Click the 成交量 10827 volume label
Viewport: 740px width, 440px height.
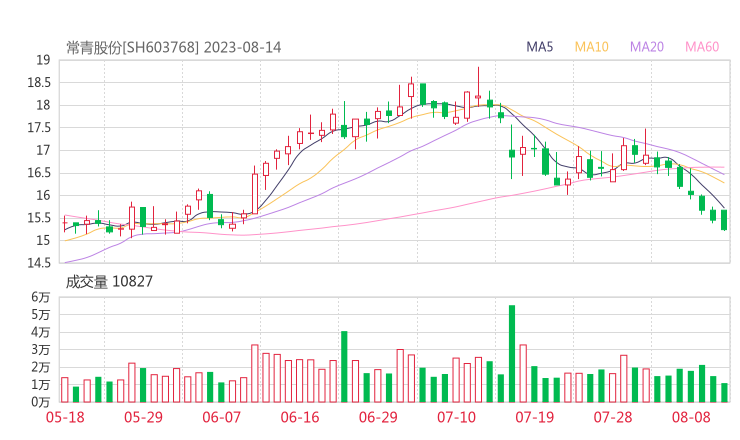(109, 281)
